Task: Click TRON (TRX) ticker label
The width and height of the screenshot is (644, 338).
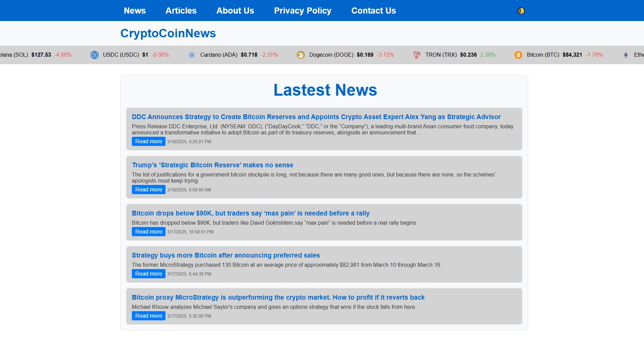Action: pos(441,55)
